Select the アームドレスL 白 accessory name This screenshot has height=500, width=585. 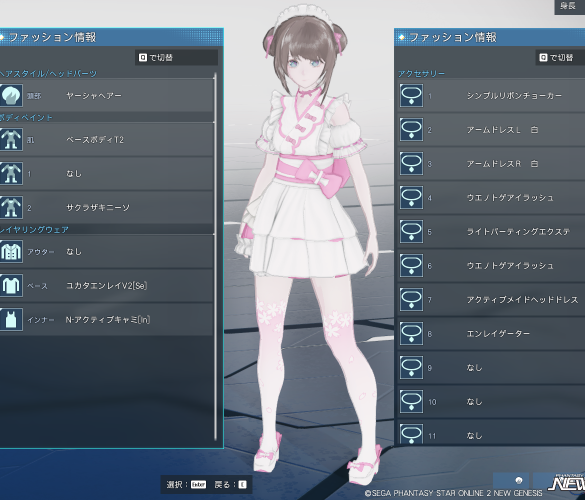click(502, 130)
